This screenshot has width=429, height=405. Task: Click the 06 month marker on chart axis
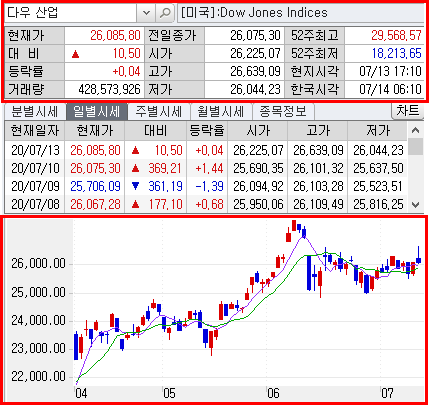click(273, 393)
